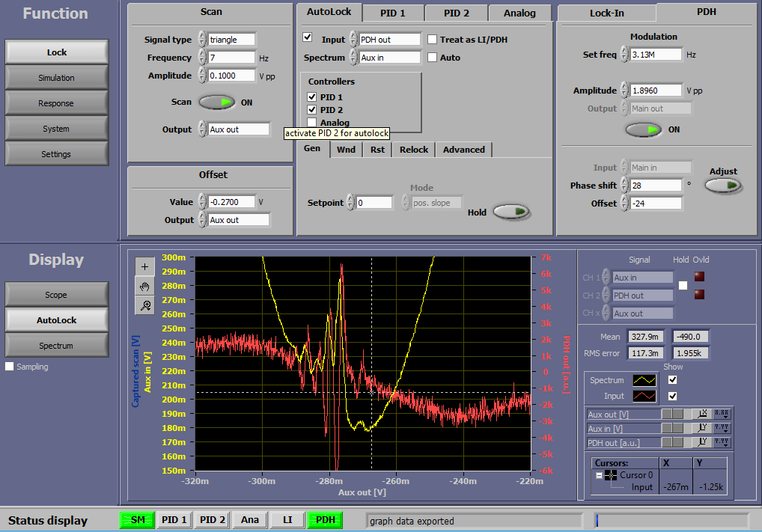762x532 pixels.
Task: Select the hand pan tool on graph
Action: 144,286
